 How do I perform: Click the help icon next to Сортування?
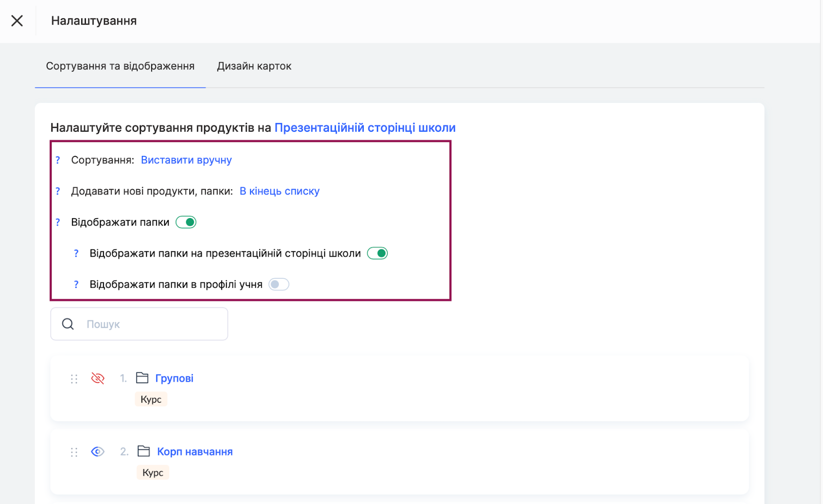[x=58, y=160]
